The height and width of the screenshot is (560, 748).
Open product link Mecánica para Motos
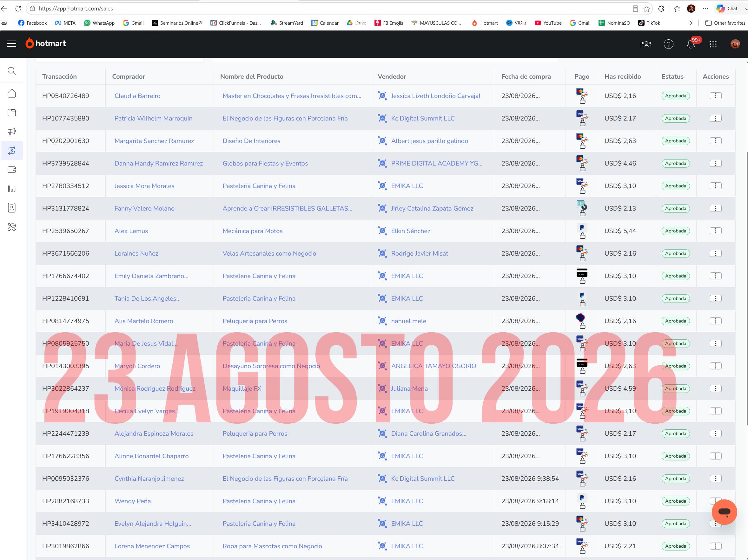(x=252, y=231)
